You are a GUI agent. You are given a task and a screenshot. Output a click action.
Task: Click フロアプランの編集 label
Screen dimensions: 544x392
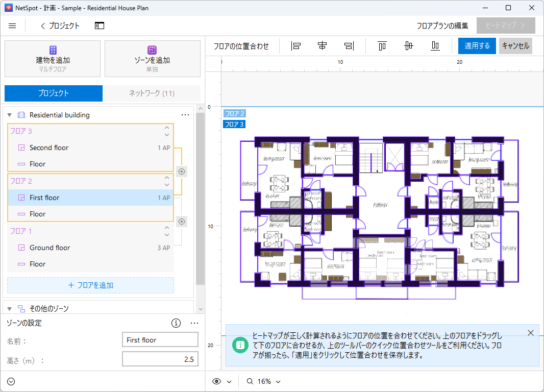[x=442, y=26]
